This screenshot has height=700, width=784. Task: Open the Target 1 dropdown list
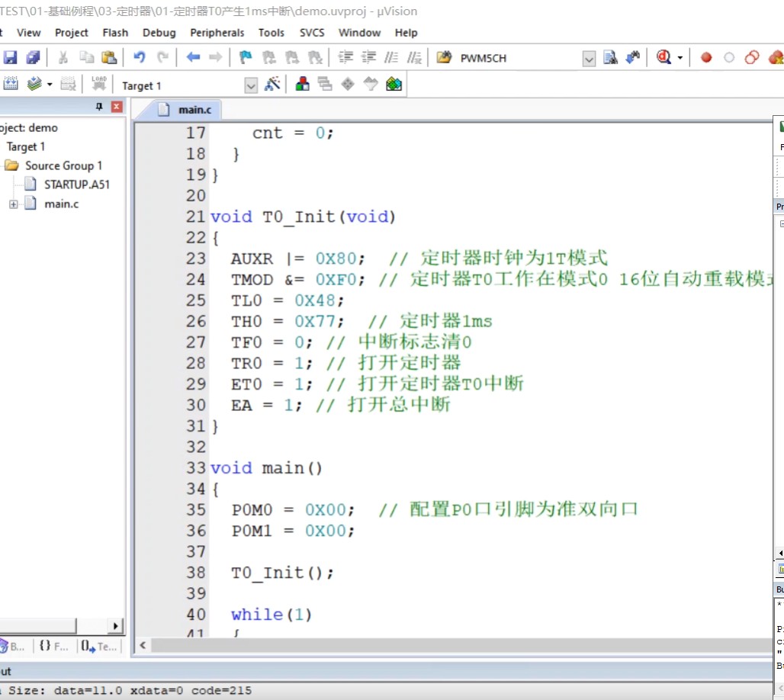point(250,85)
